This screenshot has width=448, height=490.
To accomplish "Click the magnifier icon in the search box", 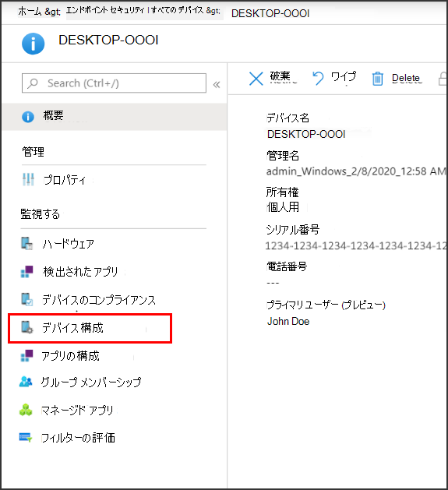I will click(33, 83).
